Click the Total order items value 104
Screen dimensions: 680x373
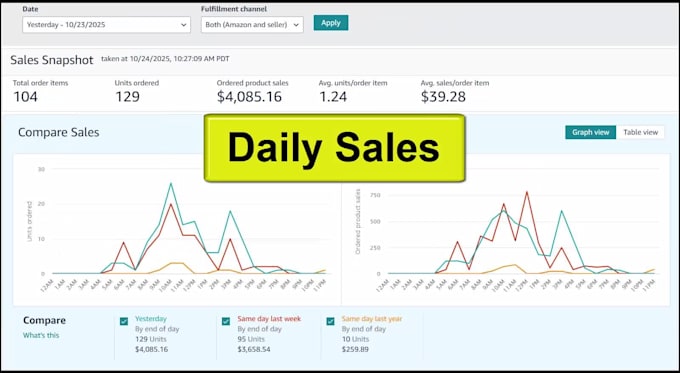[26, 96]
